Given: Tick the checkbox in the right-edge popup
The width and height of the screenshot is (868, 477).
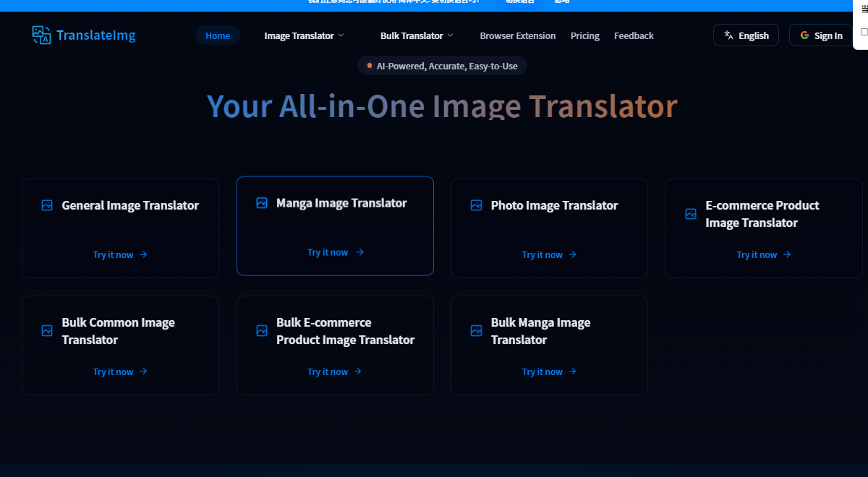Looking at the screenshot, I should (x=864, y=32).
